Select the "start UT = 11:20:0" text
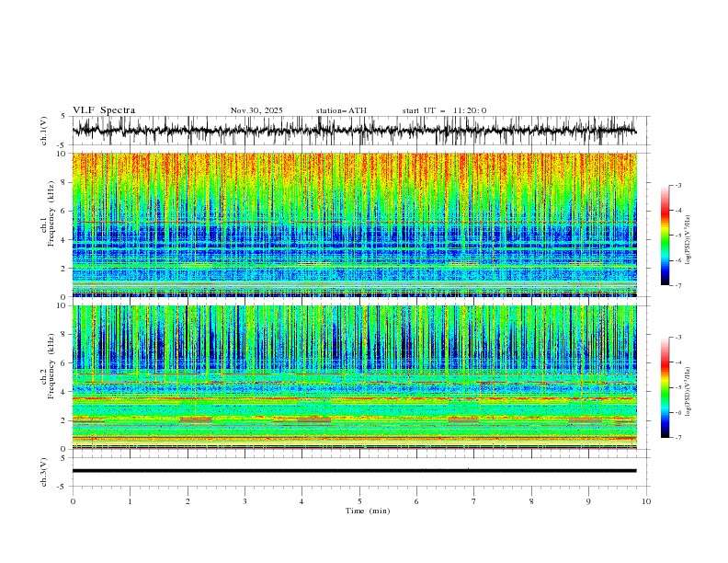The image size is (728, 563). 444,110
